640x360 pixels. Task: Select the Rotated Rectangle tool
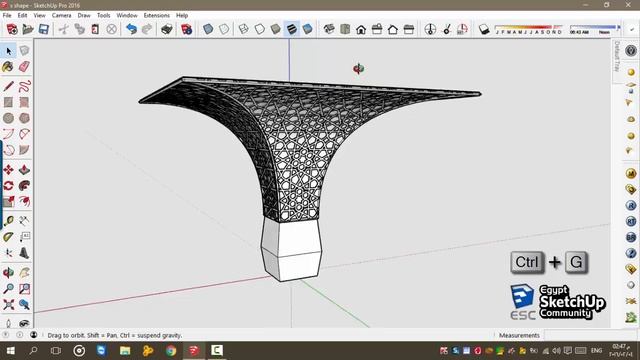[24, 102]
